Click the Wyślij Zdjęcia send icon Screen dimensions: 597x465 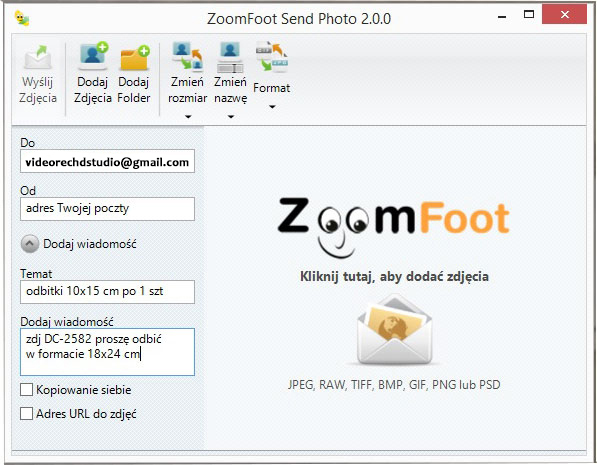point(38,58)
